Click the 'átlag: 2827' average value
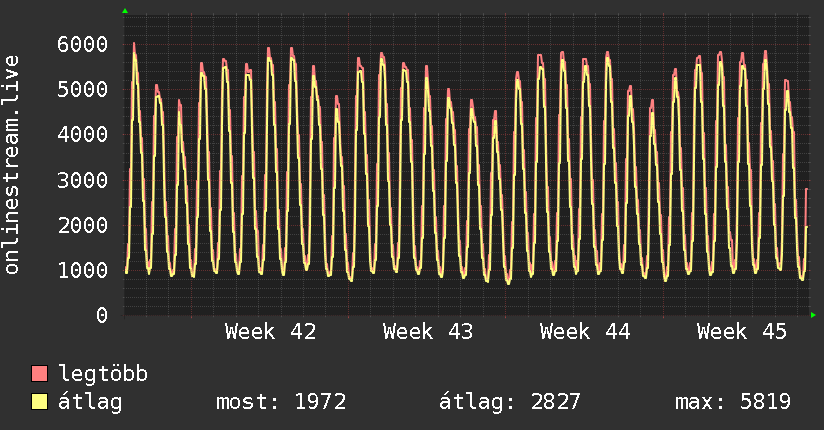Image resolution: width=824 pixels, height=430 pixels. tap(510, 403)
